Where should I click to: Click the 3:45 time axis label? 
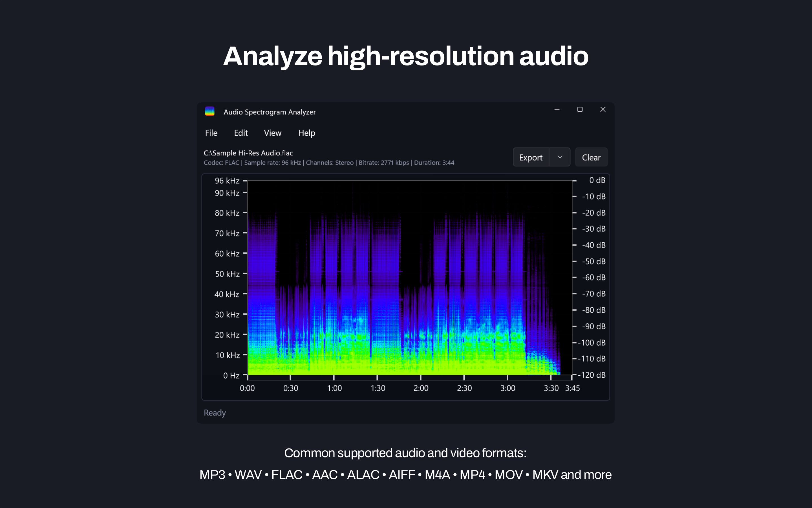pyautogui.click(x=572, y=388)
